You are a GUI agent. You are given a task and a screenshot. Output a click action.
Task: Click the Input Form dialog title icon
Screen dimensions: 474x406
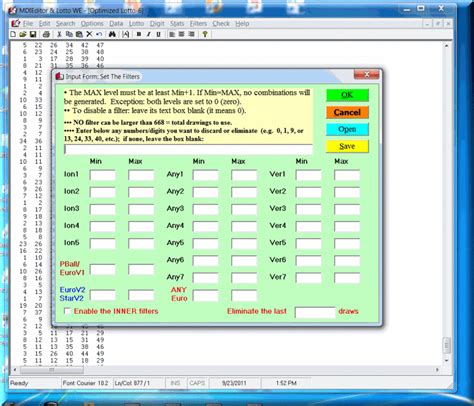click(x=59, y=76)
